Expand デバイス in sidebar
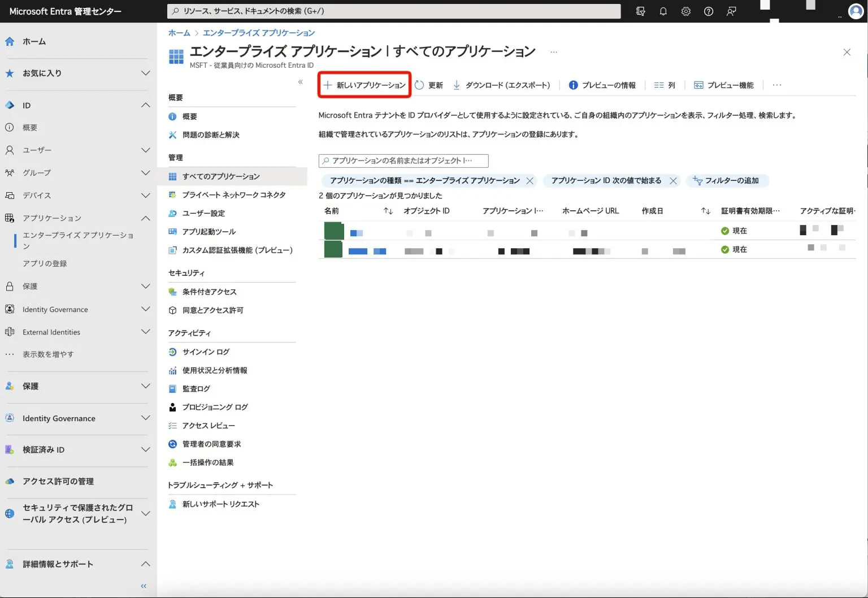This screenshot has height=598, width=868. (145, 196)
